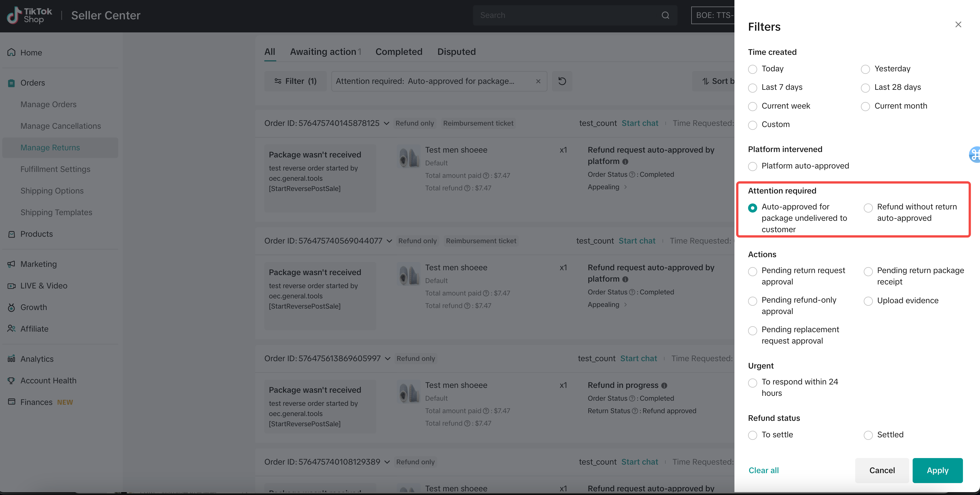Click the search magnifier icon in top bar
This screenshot has width=980, height=495.
(665, 15)
